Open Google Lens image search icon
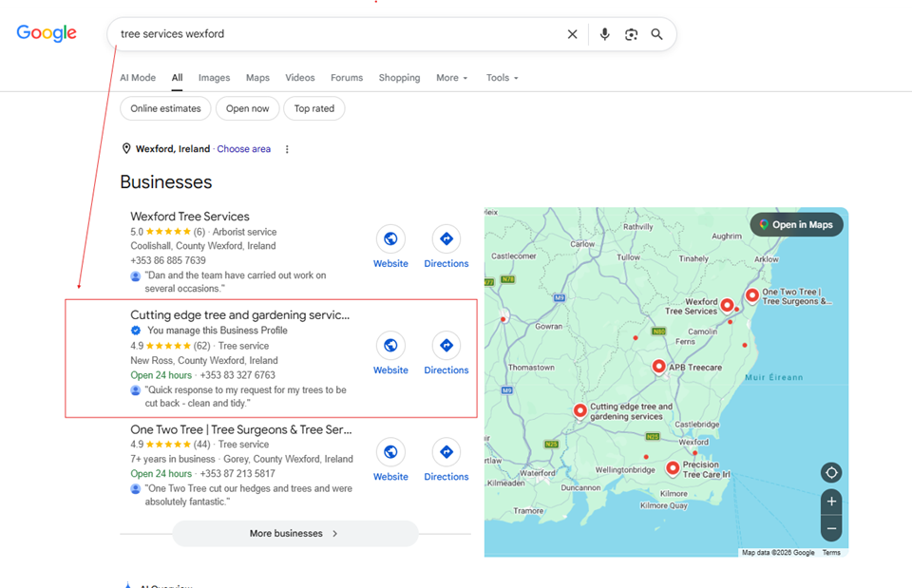The width and height of the screenshot is (912, 588). 631,34
